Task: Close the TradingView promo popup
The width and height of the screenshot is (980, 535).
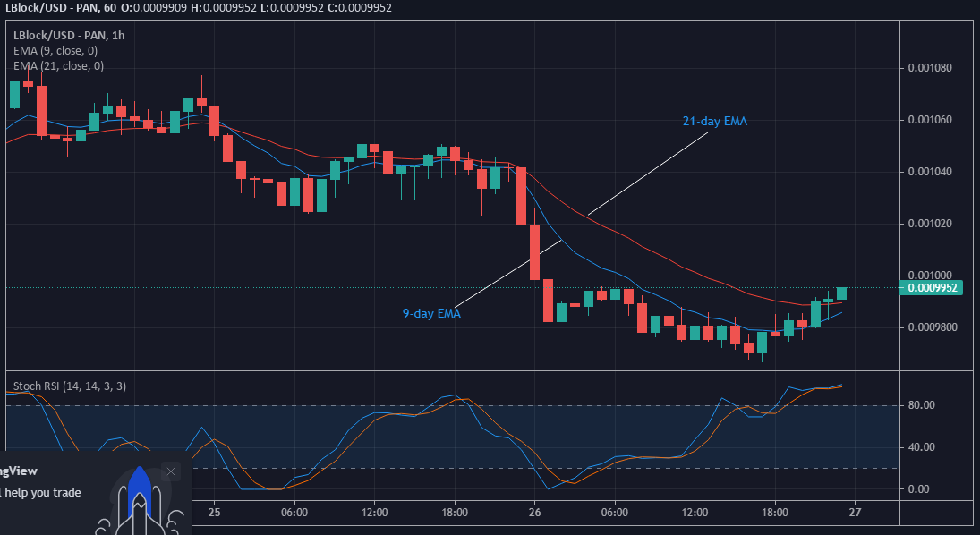Action: click(x=171, y=471)
